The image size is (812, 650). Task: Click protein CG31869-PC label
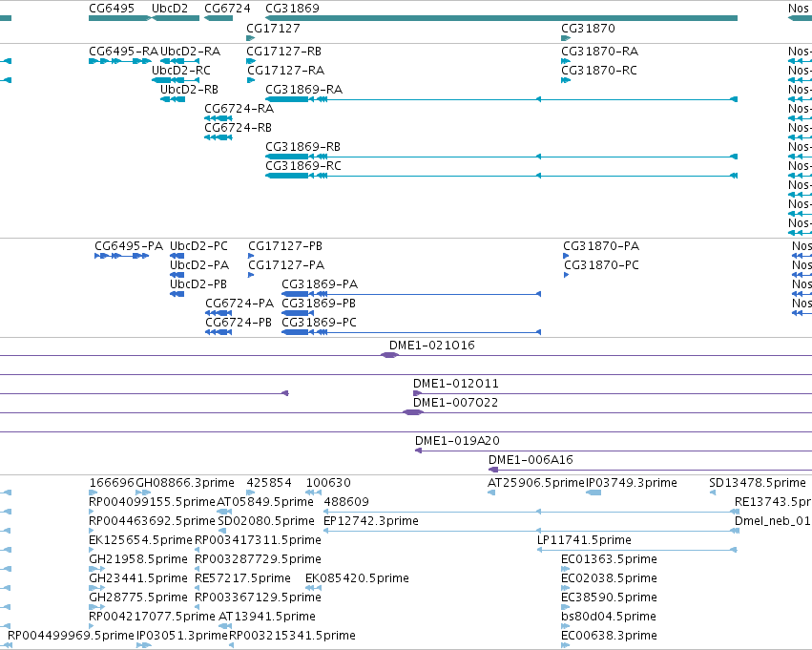319,323
